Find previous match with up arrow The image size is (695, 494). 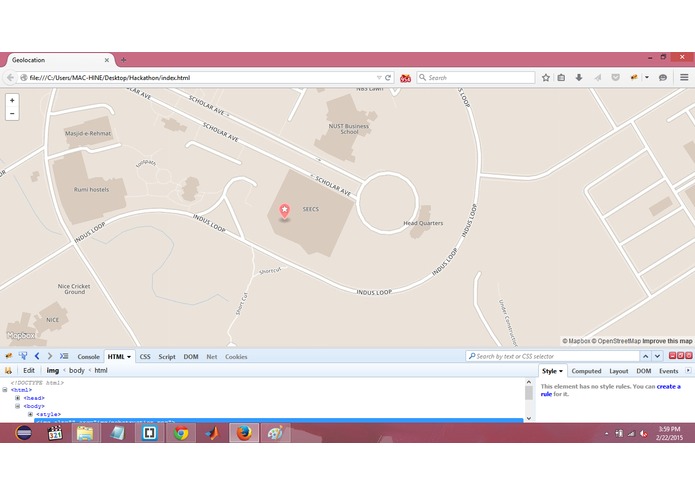(645, 356)
